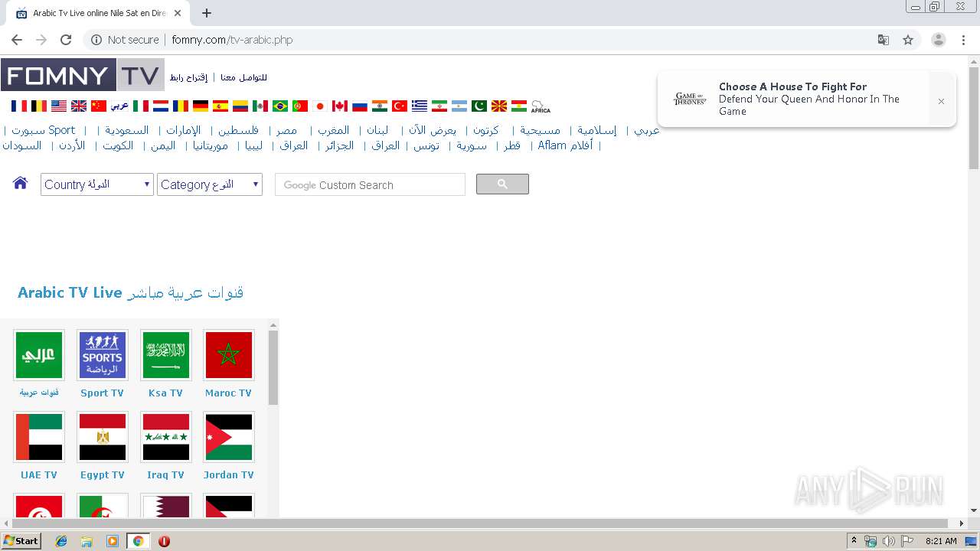980x551 pixels.
Task: Open the Germany flag channels
Action: pyautogui.click(x=201, y=106)
